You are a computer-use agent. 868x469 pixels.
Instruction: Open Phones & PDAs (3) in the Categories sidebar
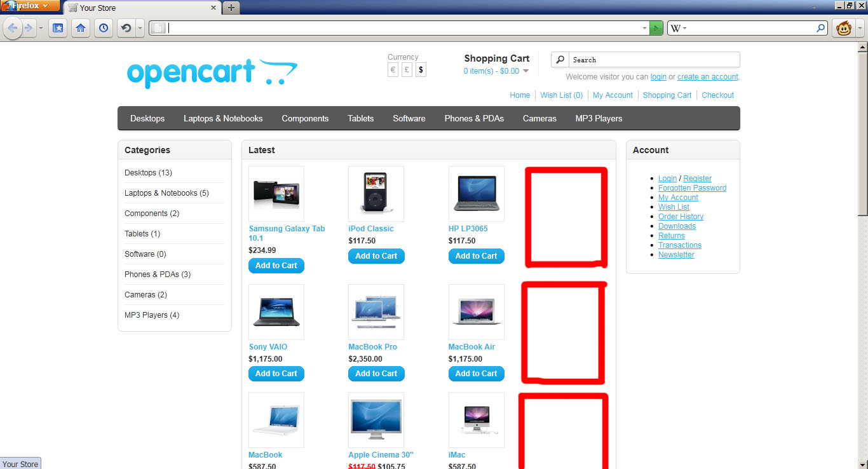[158, 275]
